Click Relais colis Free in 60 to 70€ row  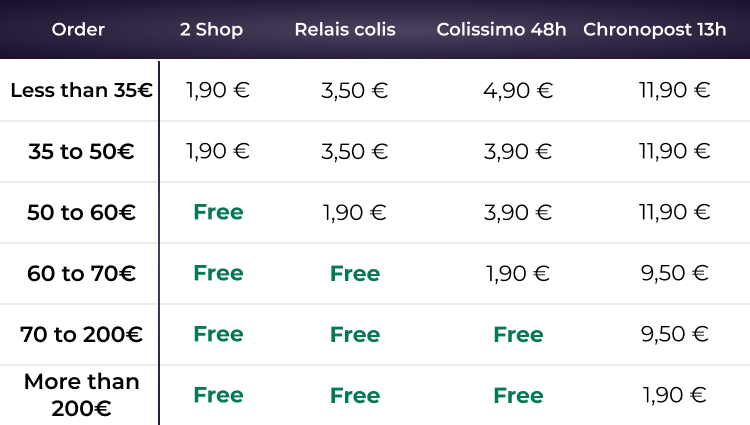tap(355, 273)
